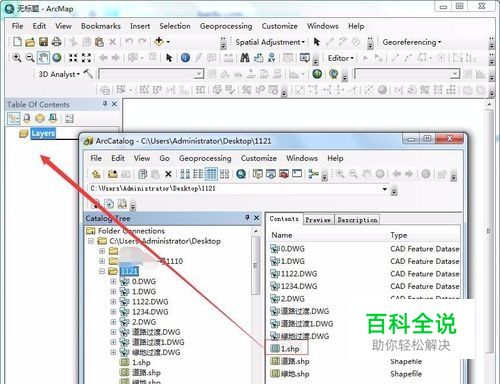The width and height of the screenshot is (500, 384).
Task: Choose the Select Elements arrow in ArcMap Tools
Action: (169, 58)
